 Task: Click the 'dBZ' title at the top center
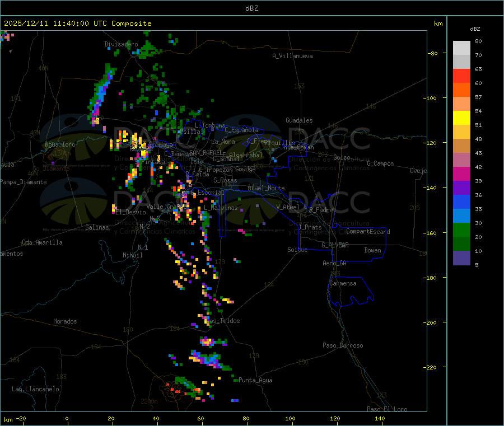(x=251, y=8)
